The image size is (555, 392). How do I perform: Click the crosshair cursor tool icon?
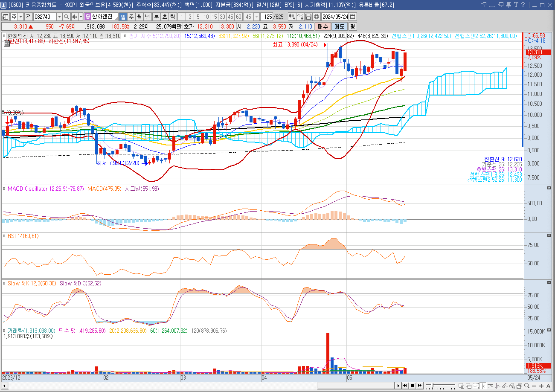(x=483, y=386)
